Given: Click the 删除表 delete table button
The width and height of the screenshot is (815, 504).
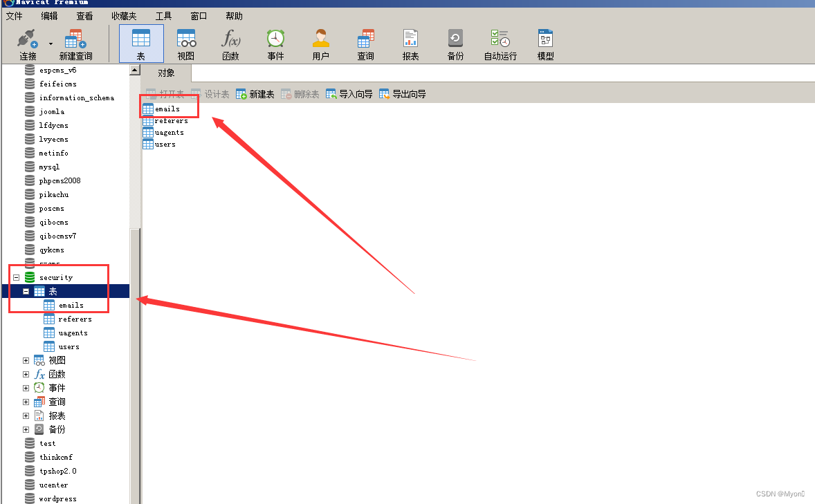Looking at the screenshot, I should (300, 94).
